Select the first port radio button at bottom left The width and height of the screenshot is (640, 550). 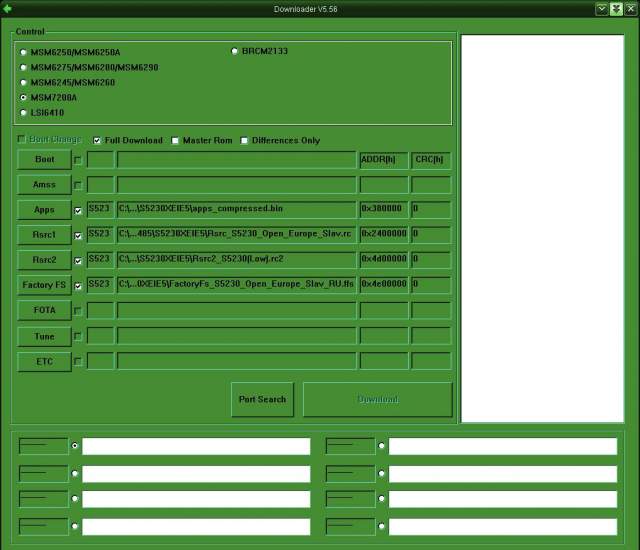click(x=75, y=446)
